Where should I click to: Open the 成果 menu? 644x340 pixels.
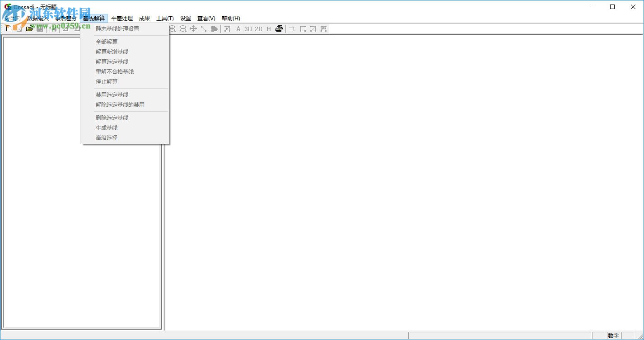coord(145,19)
